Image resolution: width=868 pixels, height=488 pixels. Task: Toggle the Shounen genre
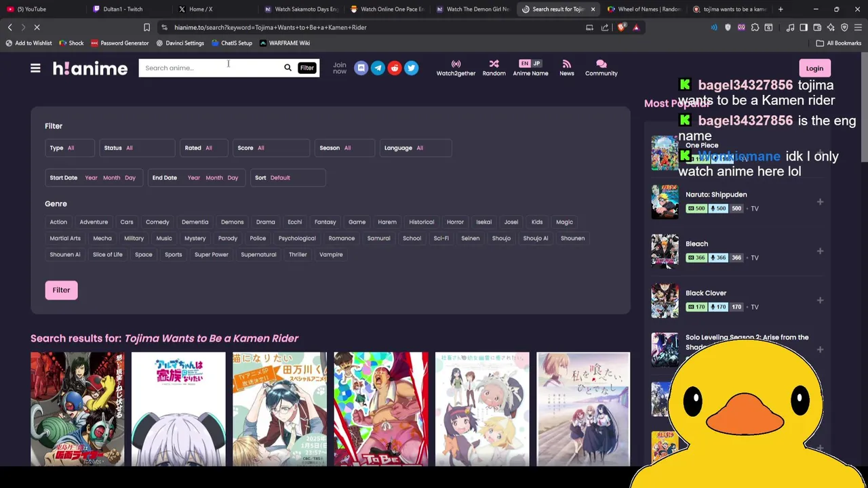(x=572, y=238)
